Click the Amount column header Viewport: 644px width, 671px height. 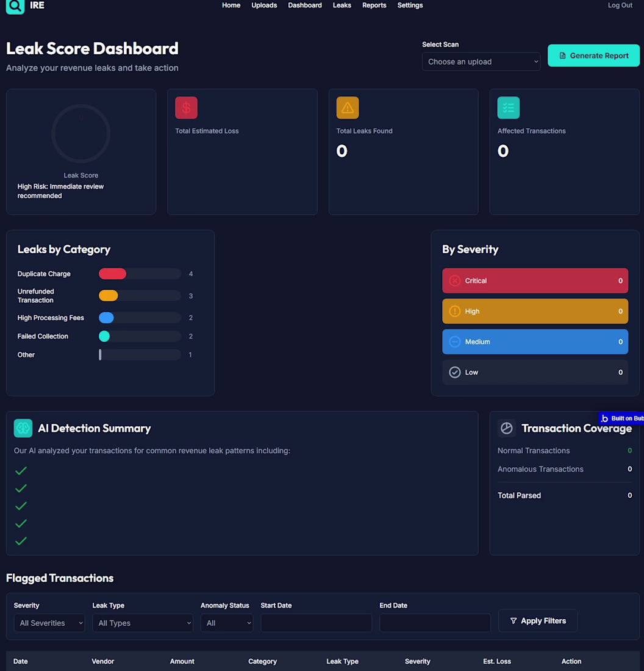(182, 661)
